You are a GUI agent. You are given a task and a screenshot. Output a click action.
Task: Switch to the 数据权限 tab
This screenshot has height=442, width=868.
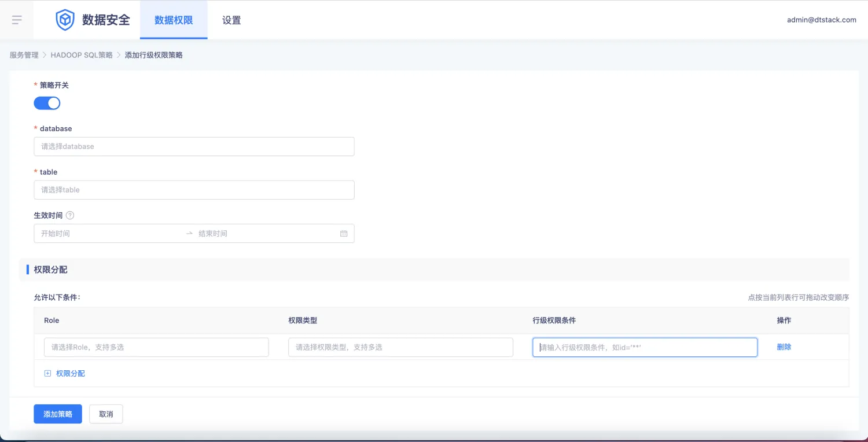174,20
